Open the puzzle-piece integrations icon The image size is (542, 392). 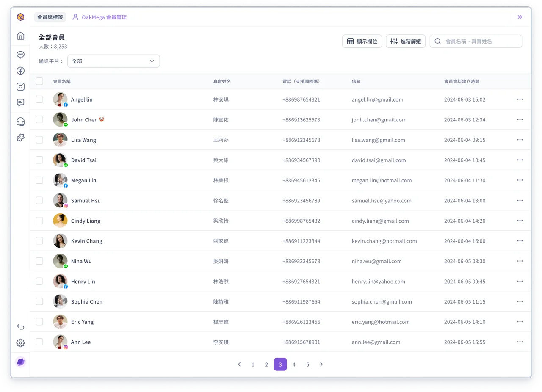pos(20,138)
